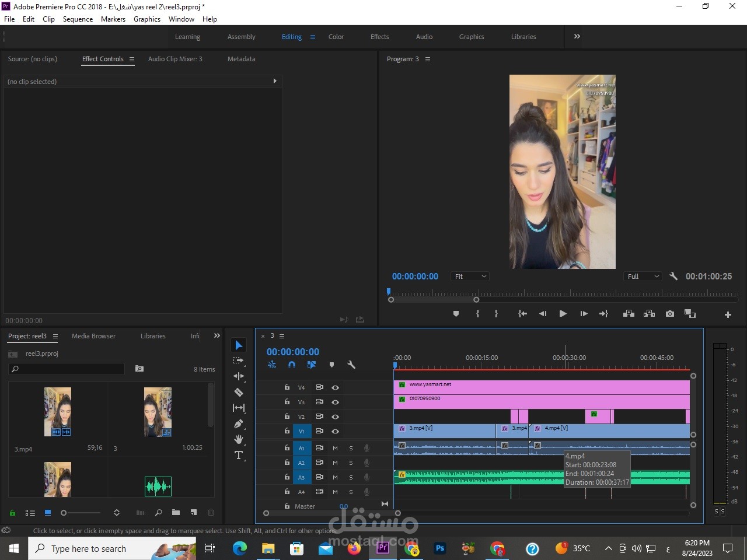
Task: Click the Export Frame camera icon
Action: 670,314
